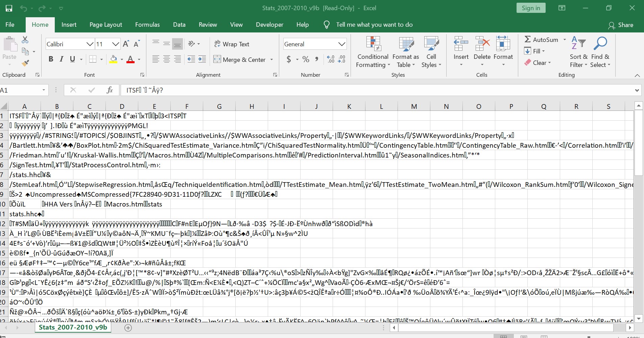Click the Select All corner triangle
This screenshot has height=338, width=644.
tap(4, 106)
